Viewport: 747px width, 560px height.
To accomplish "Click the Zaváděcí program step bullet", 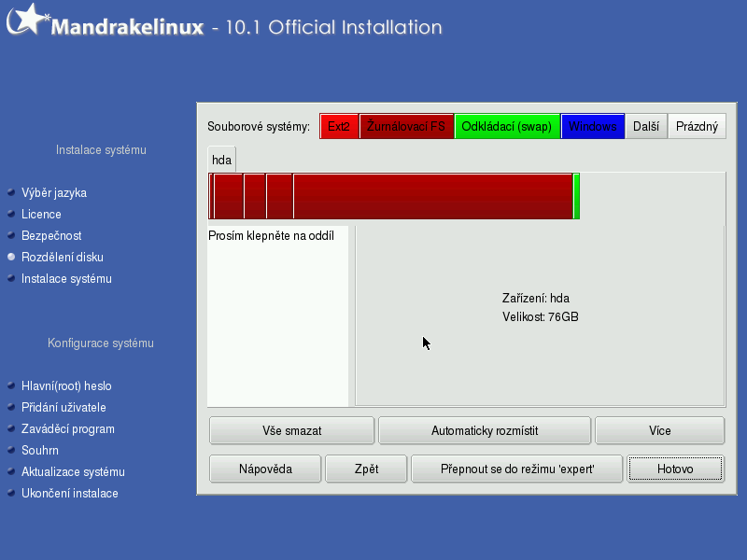I will click(11, 428).
